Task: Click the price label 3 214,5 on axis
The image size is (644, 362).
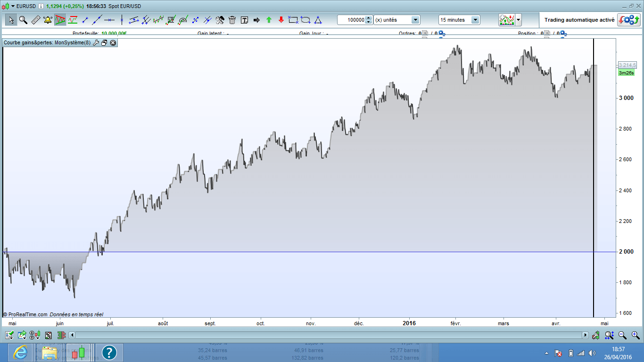Action: point(627,65)
